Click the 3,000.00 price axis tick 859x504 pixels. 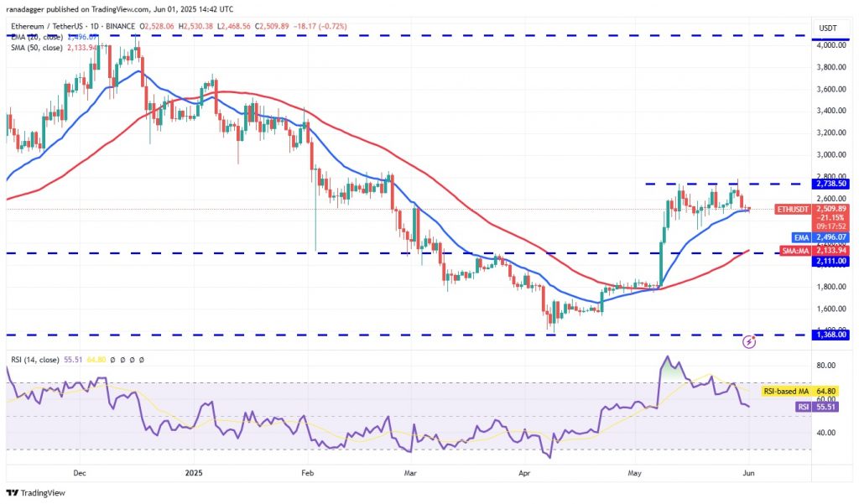tap(831, 154)
